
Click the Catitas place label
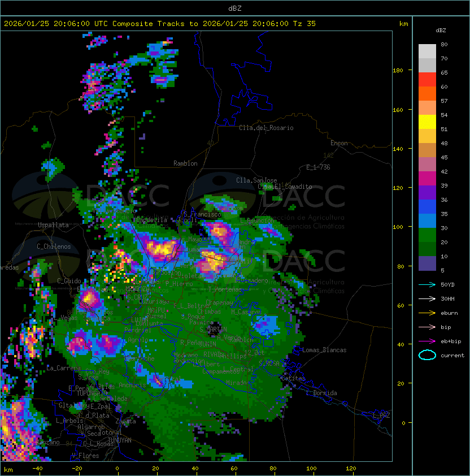pyautogui.click(x=293, y=378)
